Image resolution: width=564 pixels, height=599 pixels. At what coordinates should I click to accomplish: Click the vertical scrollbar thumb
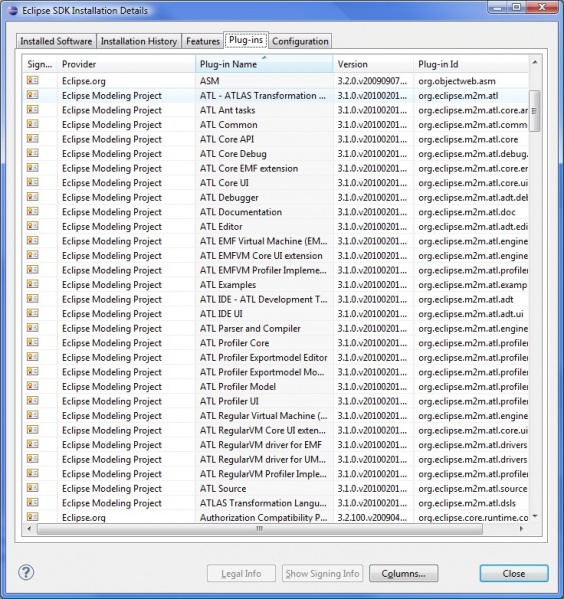(535, 111)
